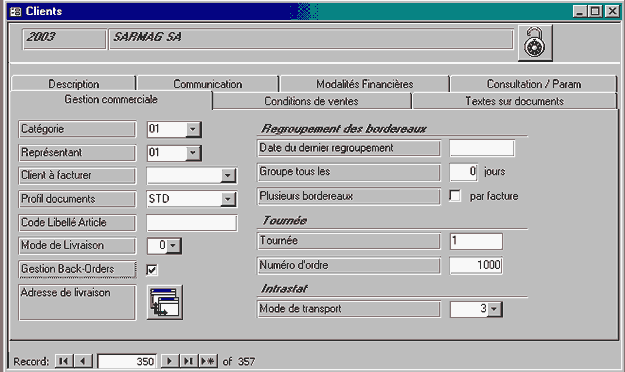625x372 pixels.
Task: Expand the Représentant dropdown arrow
Action: [x=193, y=153]
